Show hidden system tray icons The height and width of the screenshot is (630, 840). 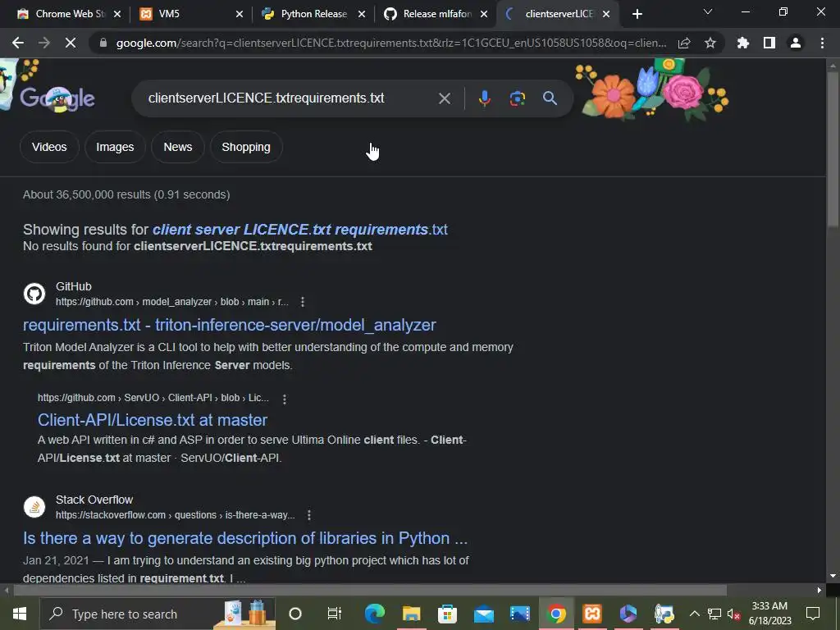pyautogui.click(x=694, y=614)
